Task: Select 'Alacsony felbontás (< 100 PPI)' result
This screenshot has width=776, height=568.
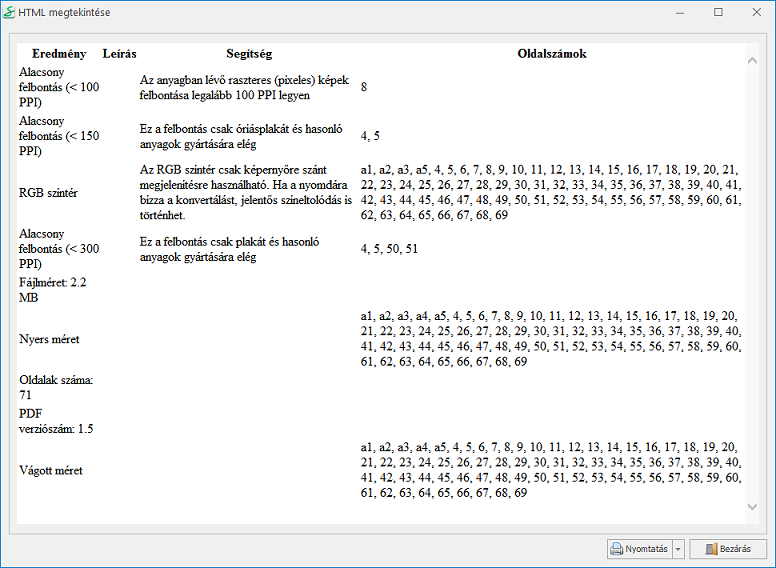Action: tap(59, 87)
